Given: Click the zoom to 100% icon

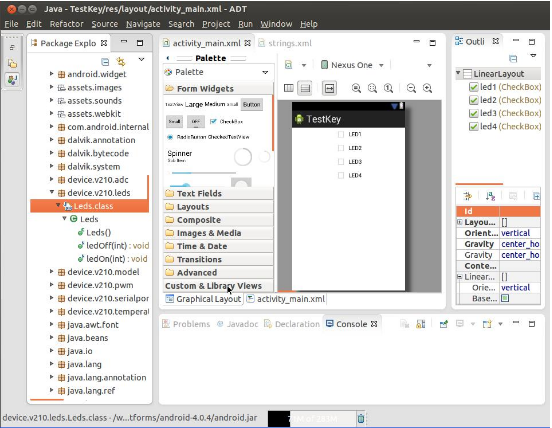Looking at the screenshot, I should point(389,88).
